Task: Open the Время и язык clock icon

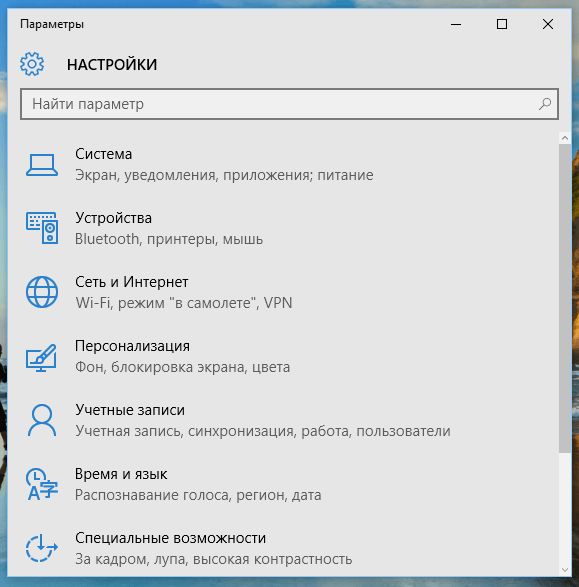Action: pyautogui.click(x=42, y=484)
